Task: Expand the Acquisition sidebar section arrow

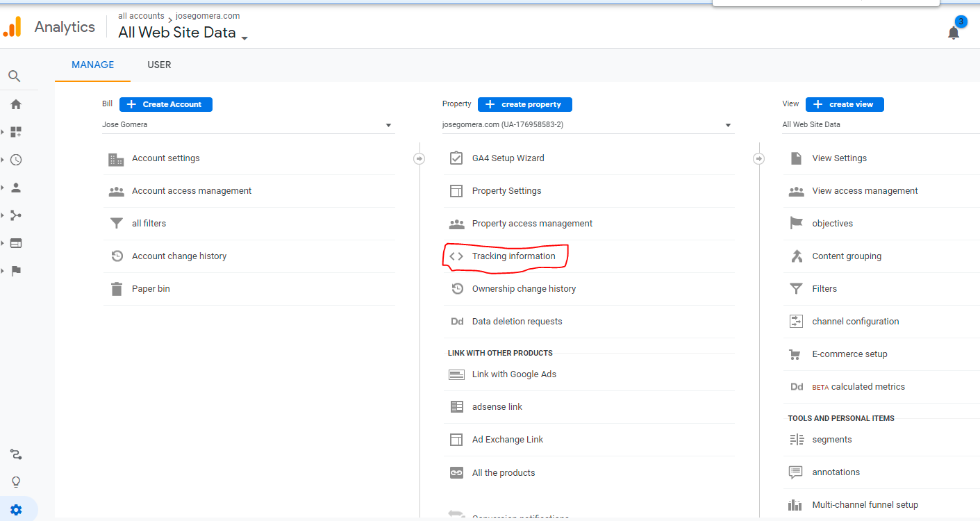Action: 3,215
